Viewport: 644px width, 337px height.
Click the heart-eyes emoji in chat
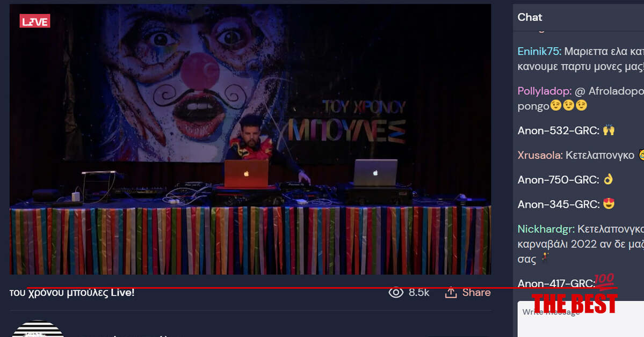click(609, 204)
